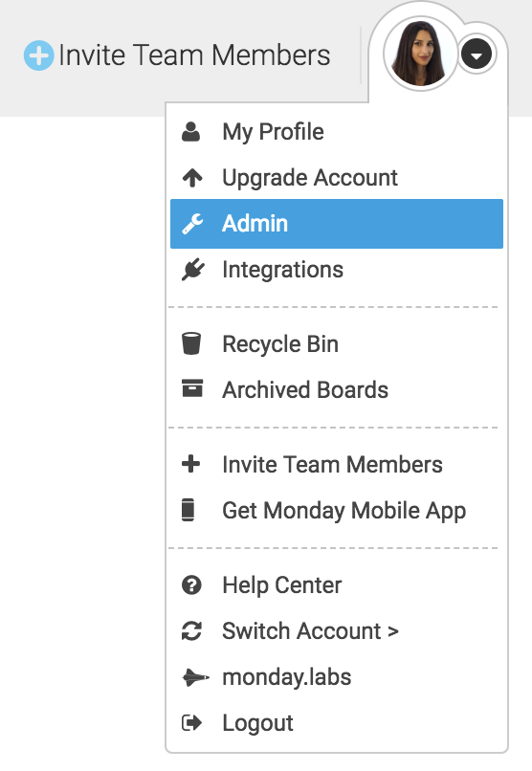
Task: Select Admin menu item
Action: [x=336, y=224]
